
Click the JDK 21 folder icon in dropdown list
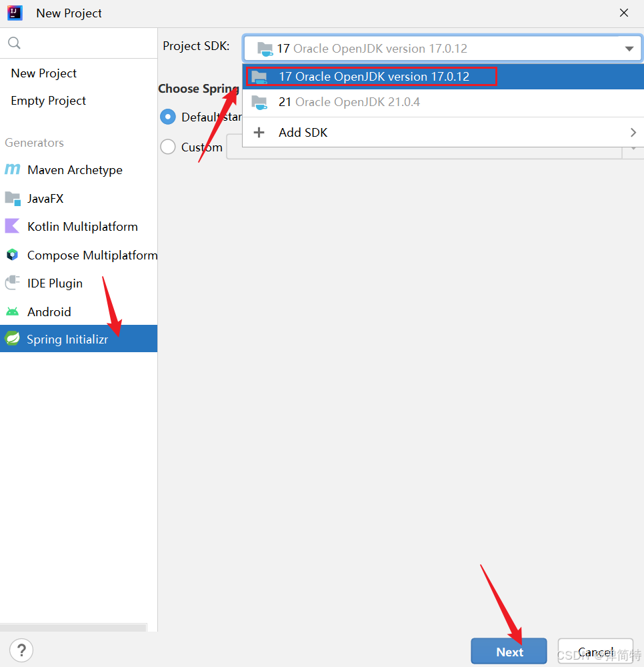click(x=259, y=103)
